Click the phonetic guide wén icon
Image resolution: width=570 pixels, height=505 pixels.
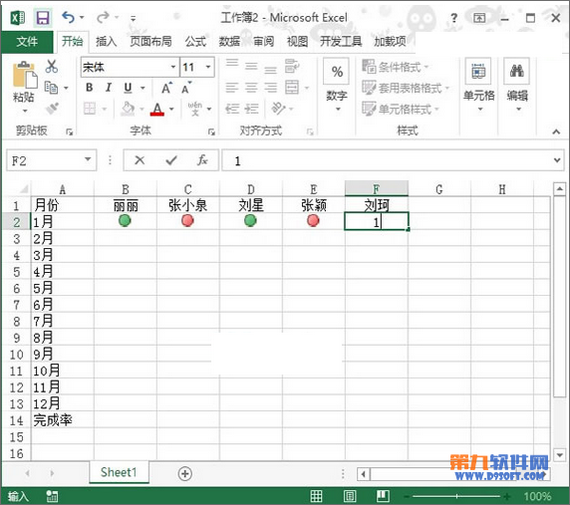[195, 108]
